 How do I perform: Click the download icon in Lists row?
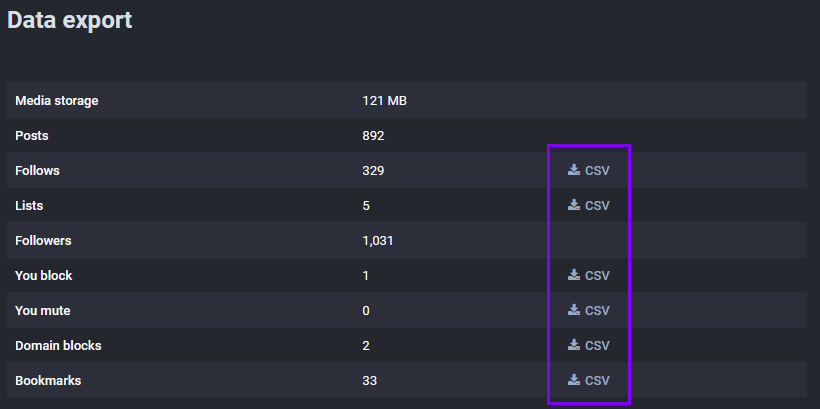tap(574, 204)
